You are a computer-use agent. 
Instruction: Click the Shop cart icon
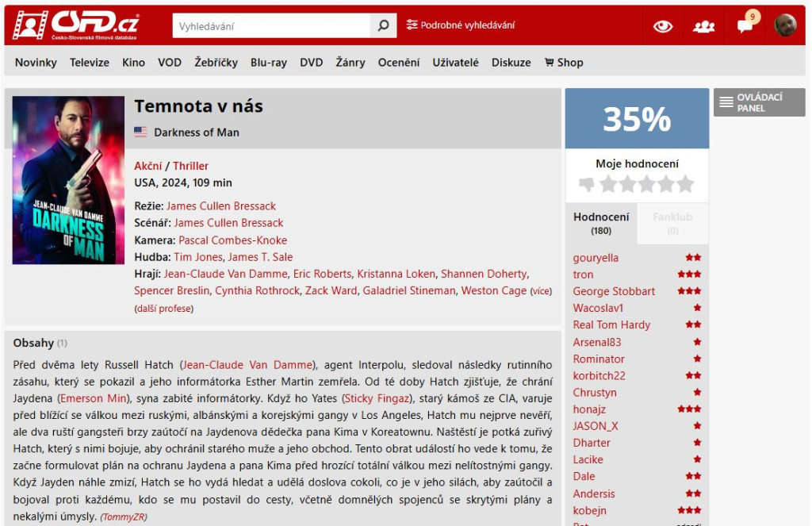[549, 62]
